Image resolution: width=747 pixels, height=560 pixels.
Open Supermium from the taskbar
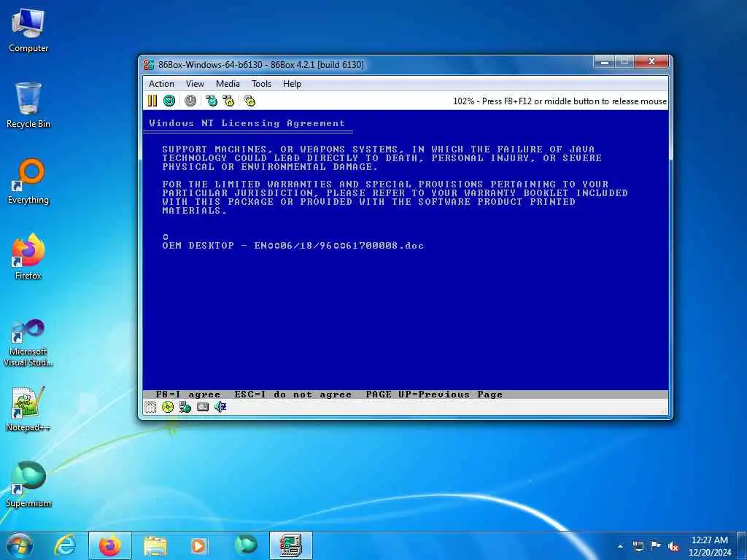pos(246,545)
